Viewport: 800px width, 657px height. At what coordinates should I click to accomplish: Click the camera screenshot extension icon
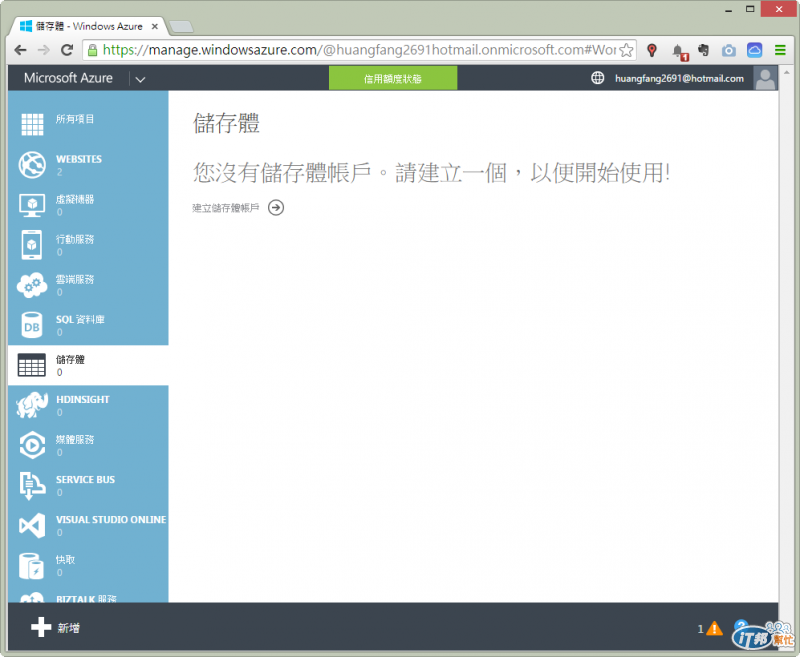click(729, 50)
